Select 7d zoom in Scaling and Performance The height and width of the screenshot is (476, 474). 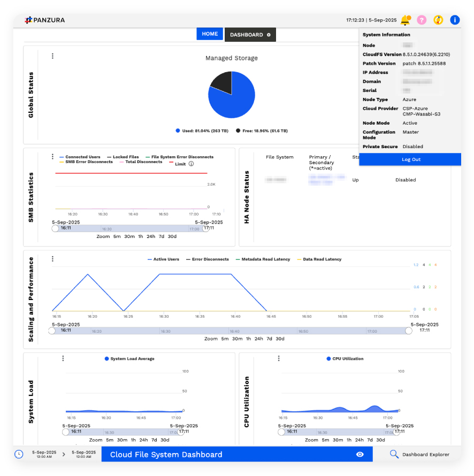tap(269, 339)
